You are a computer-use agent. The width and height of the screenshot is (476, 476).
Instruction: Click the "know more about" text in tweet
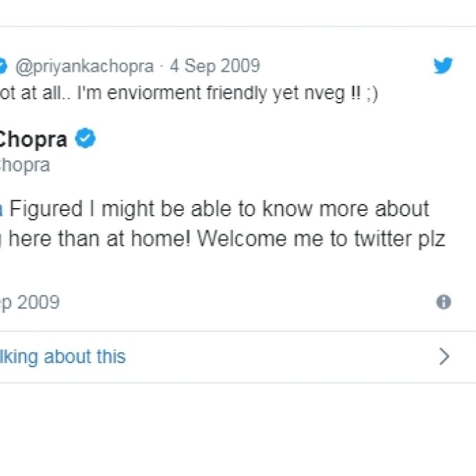(x=346, y=209)
